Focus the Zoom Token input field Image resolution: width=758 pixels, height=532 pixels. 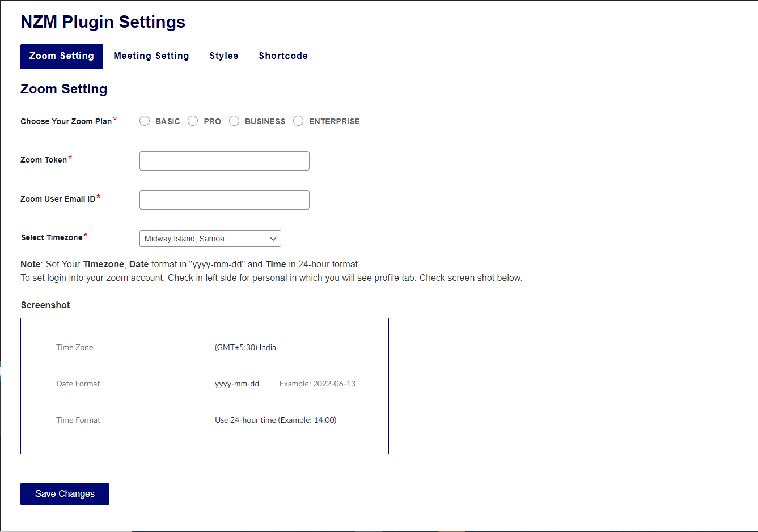pos(225,161)
